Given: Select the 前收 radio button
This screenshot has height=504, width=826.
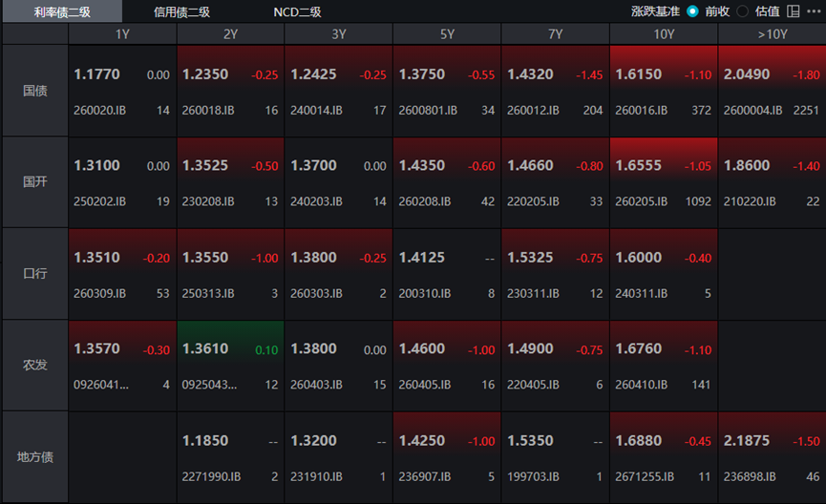Looking at the screenshot, I should tap(692, 11).
